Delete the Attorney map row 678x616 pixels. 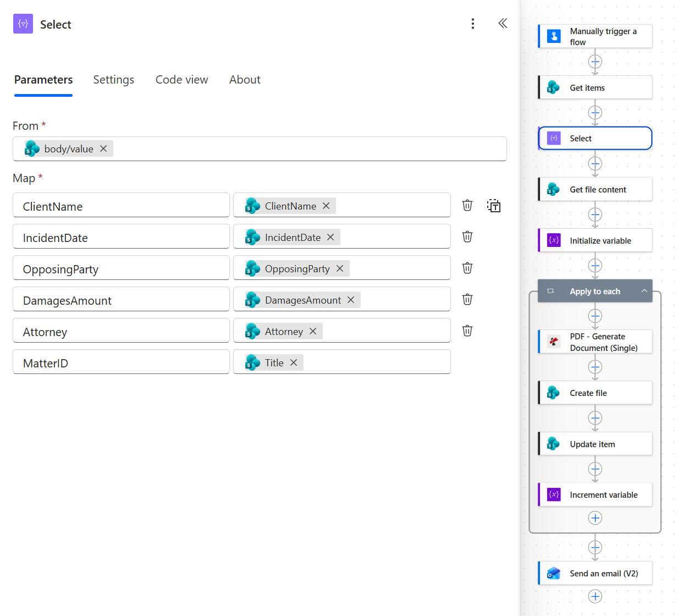tap(467, 331)
